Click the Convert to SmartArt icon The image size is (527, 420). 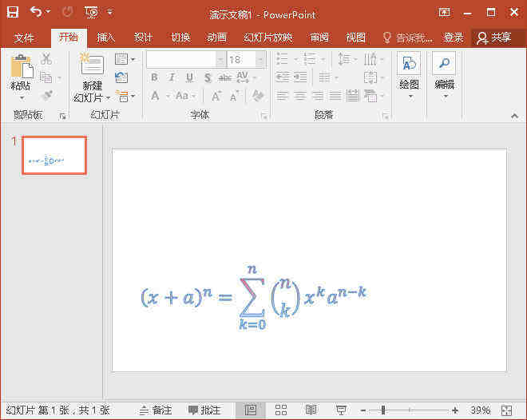tap(370, 96)
